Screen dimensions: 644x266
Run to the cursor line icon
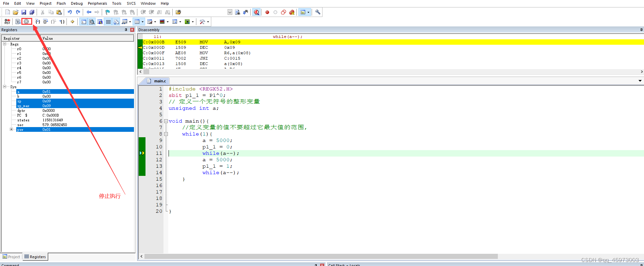[x=62, y=22]
